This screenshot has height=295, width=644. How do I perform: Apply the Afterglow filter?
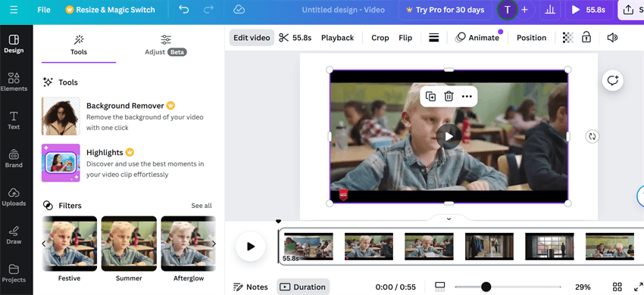pyautogui.click(x=189, y=244)
